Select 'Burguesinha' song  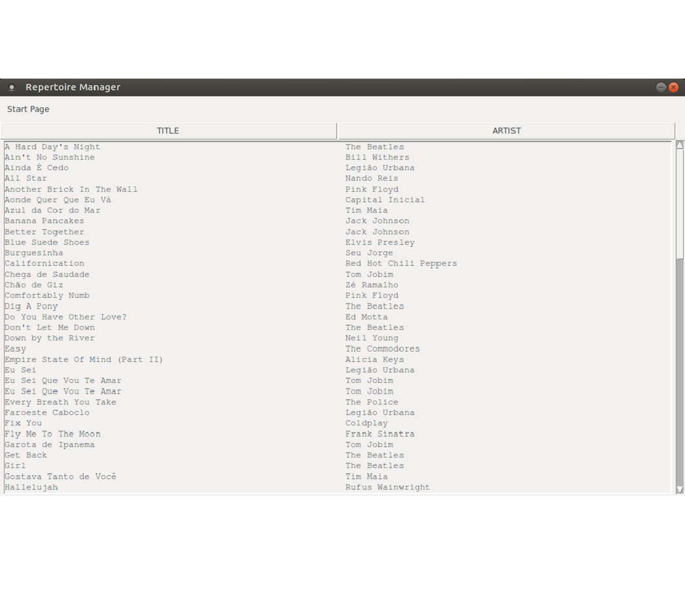[34, 253]
